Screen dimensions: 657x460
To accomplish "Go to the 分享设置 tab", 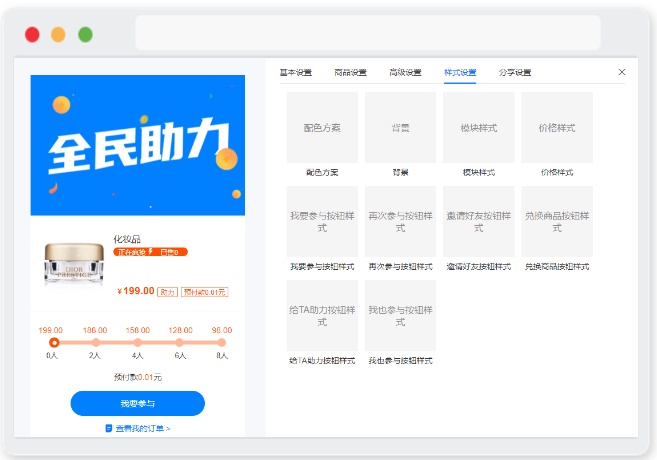I will coord(515,72).
